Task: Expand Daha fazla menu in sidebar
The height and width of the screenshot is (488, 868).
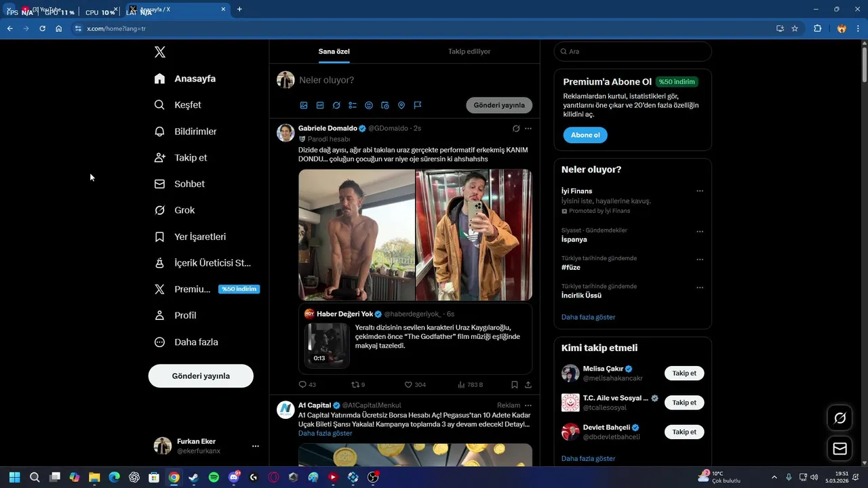Action: pos(186,342)
